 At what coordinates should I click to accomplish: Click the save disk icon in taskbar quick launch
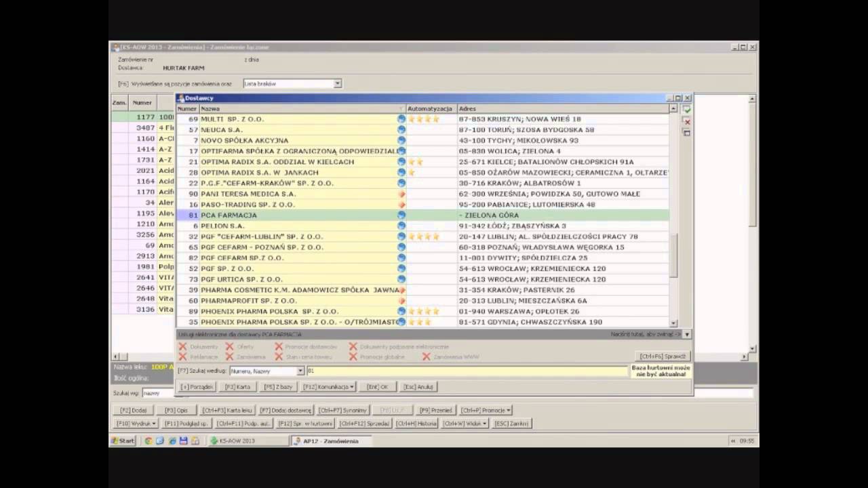coord(184,441)
